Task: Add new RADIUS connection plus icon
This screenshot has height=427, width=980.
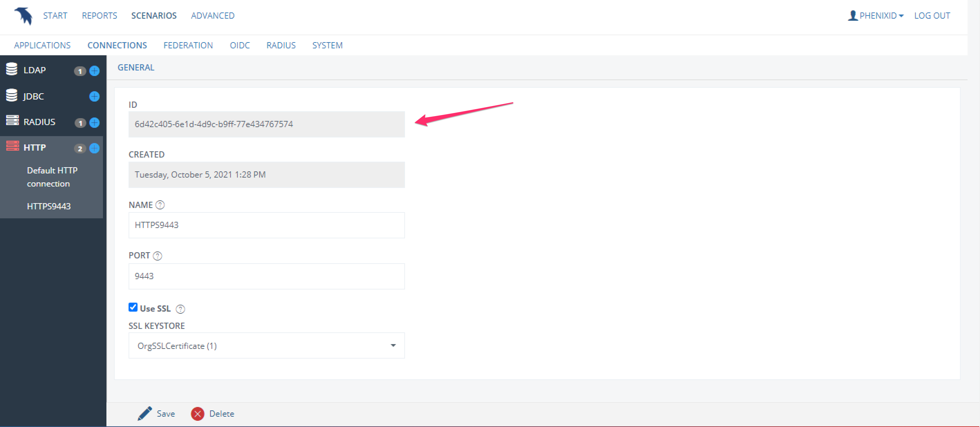Action: pyautogui.click(x=94, y=122)
